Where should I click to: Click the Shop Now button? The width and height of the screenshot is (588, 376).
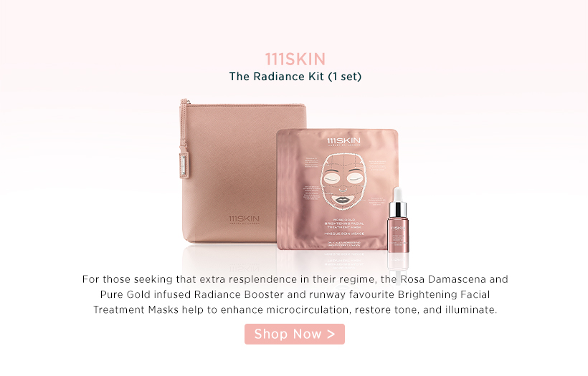click(x=295, y=334)
